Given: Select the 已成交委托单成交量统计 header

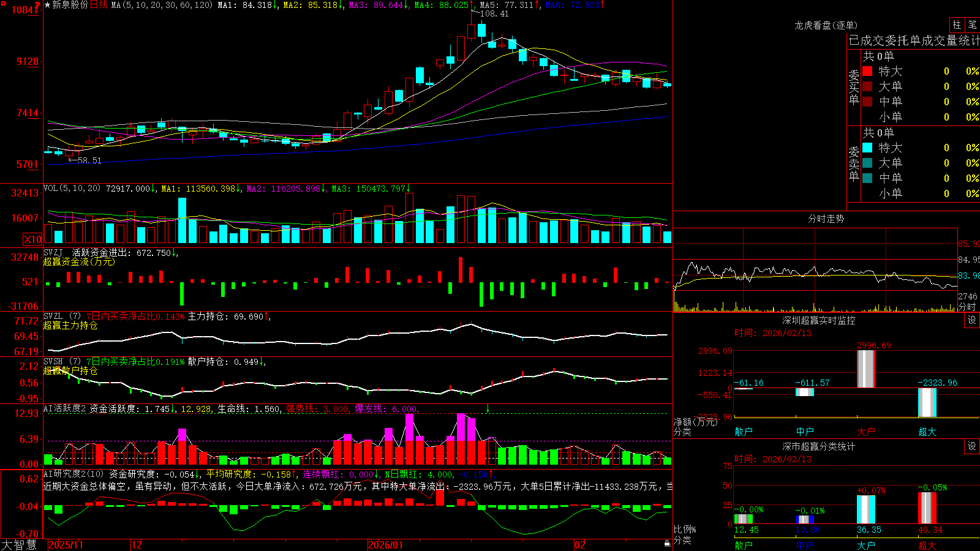Looking at the screenshot, I should tap(914, 41).
